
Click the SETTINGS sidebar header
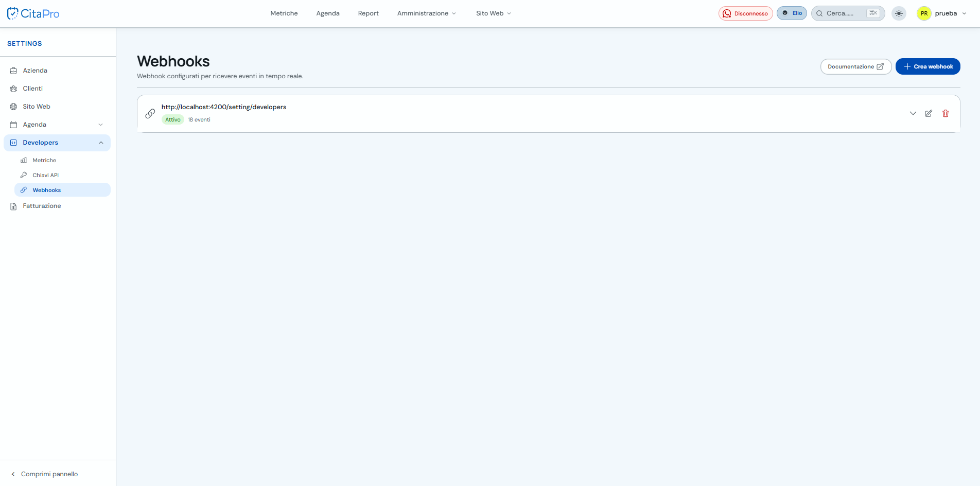pyautogui.click(x=25, y=44)
